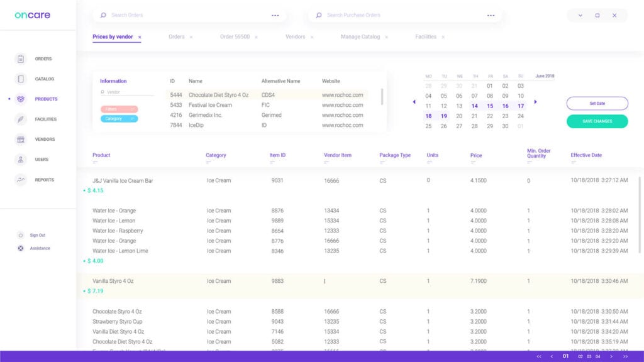The width and height of the screenshot is (644, 362).
Task: View Reports from the sidebar
Action: pos(38,180)
